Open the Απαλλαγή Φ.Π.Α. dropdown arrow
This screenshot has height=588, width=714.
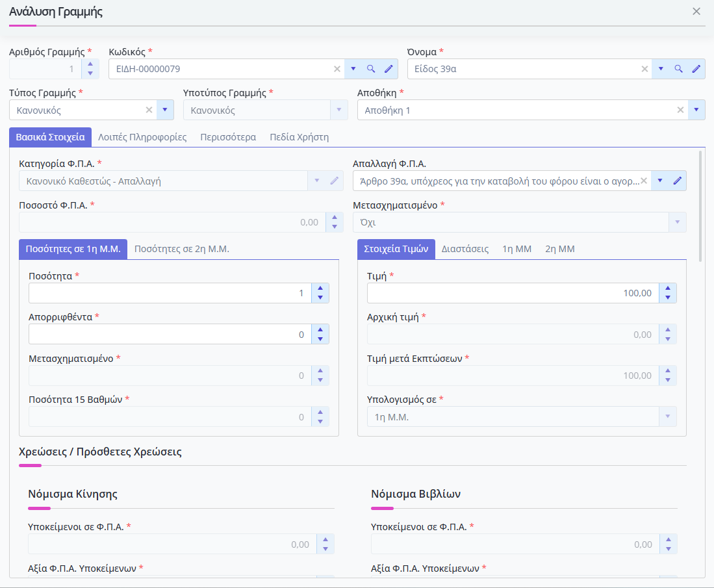click(659, 181)
